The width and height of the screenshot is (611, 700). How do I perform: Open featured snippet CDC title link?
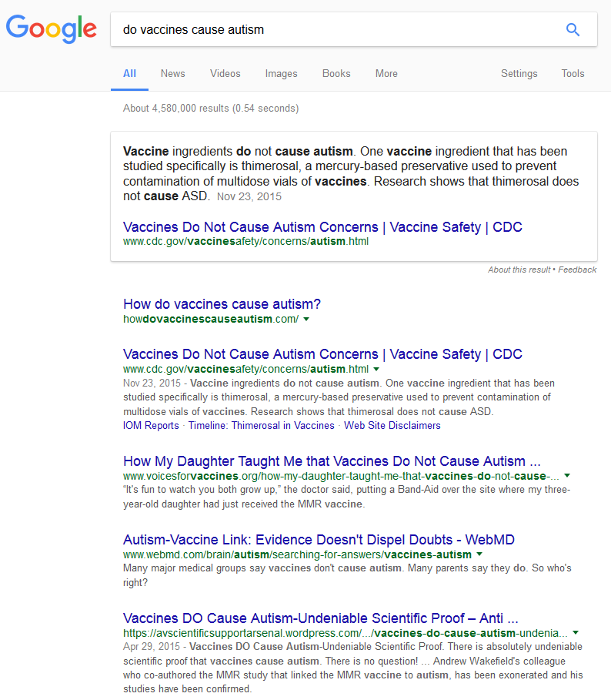tap(322, 226)
